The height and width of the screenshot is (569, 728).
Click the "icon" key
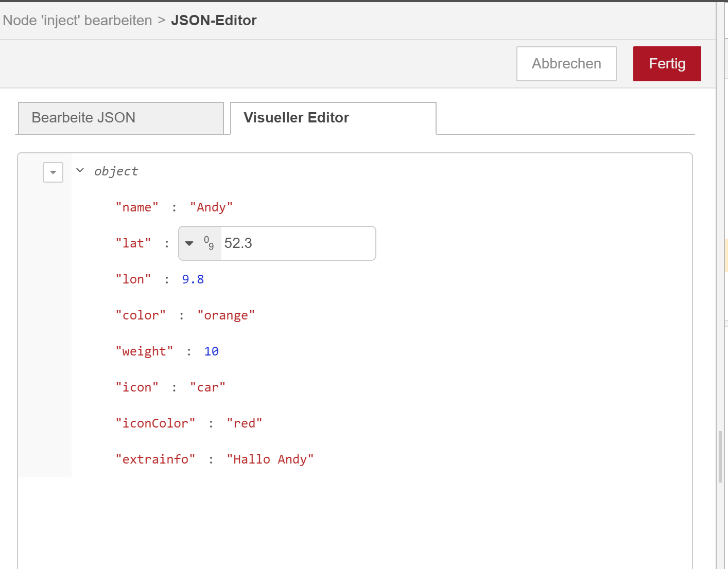(137, 387)
